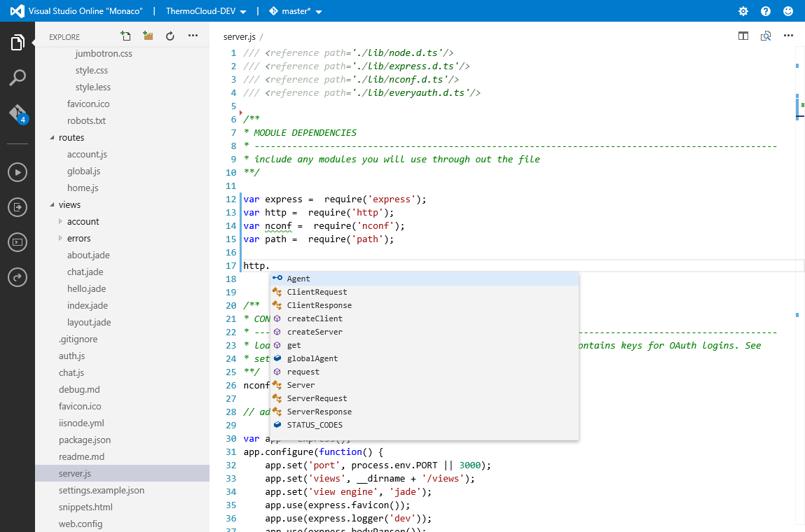This screenshot has width=805, height=532.
Task: Select the Run play icon in the activity bar
Action: [x=17, y=172]
